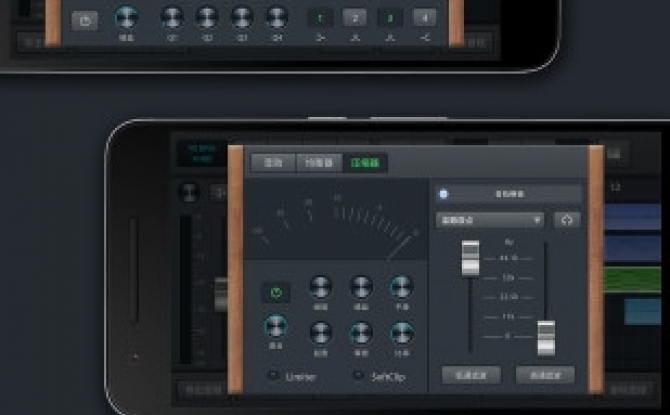Toggle the power button in the top EQ panel
670x415 pixels.
(x=85, y=20)
